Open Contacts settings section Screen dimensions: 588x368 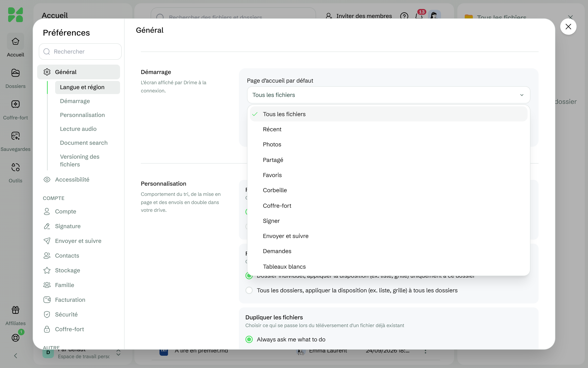pyautogui.click(x=78, y=256)
